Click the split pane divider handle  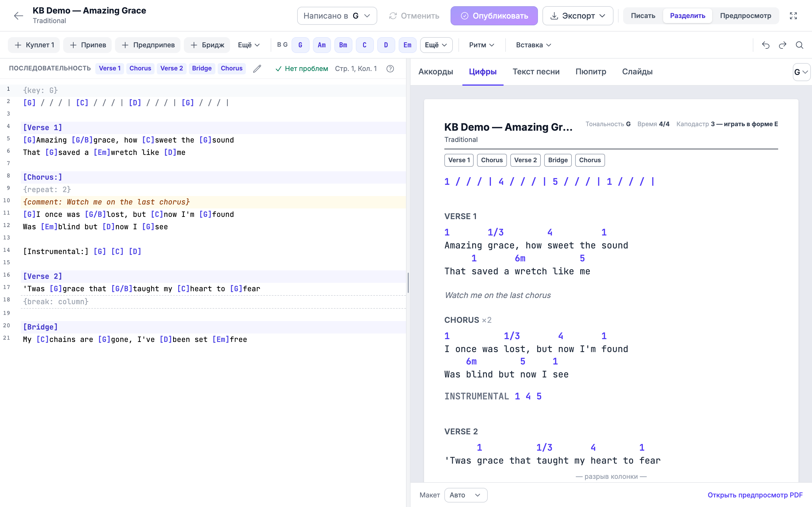408,283
